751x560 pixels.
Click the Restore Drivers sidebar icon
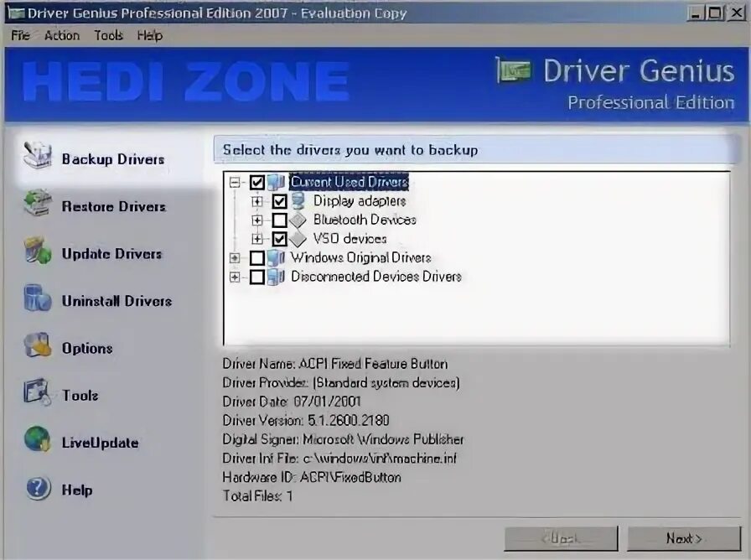click(x=37, y=203)
